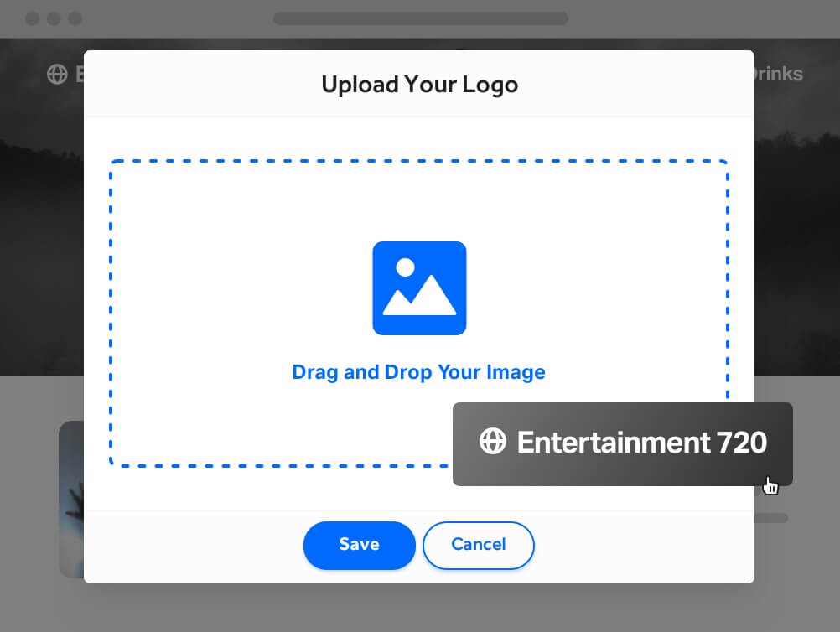Click the red traffic light window control

click(x=32, y=18)
